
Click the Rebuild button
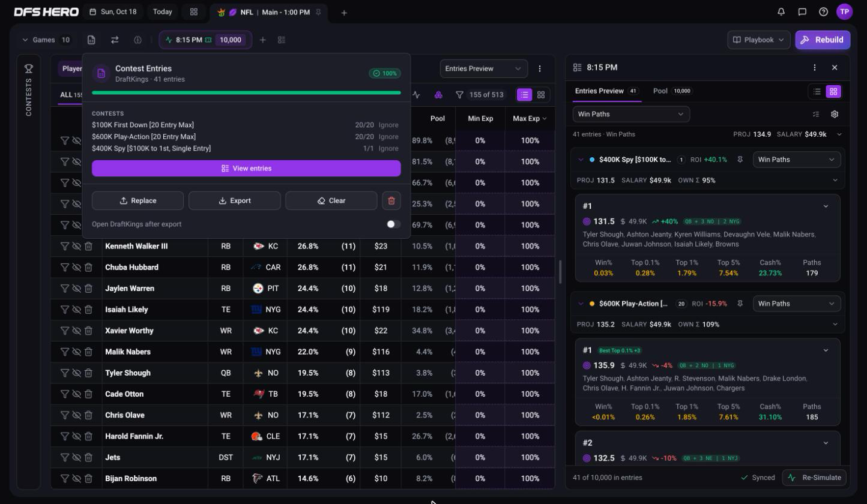pos(823,40)
